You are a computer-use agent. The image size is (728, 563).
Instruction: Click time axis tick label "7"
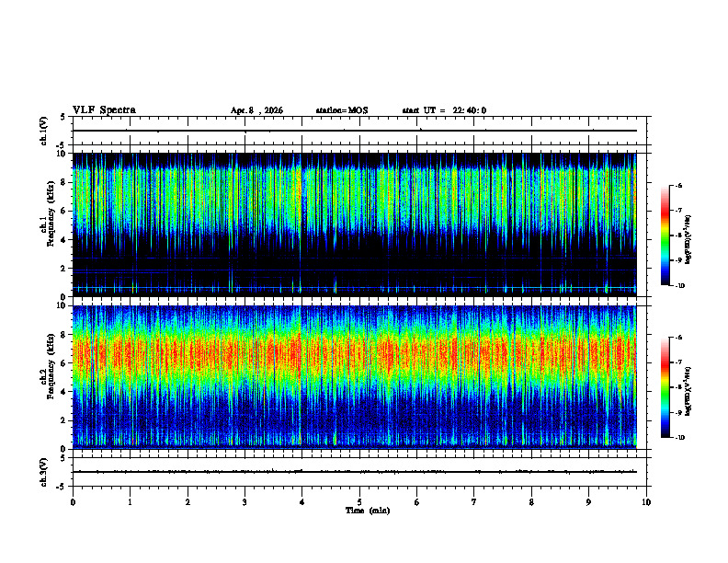tap(474, 502)
